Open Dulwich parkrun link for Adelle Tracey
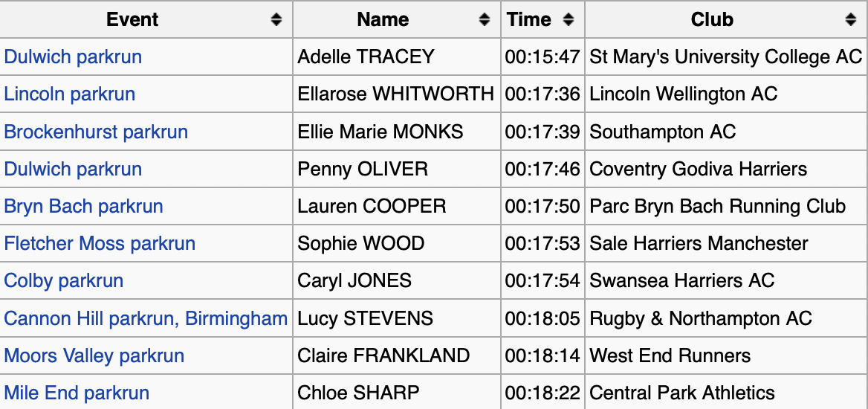868x409 pixels. [x=73, y=57]
